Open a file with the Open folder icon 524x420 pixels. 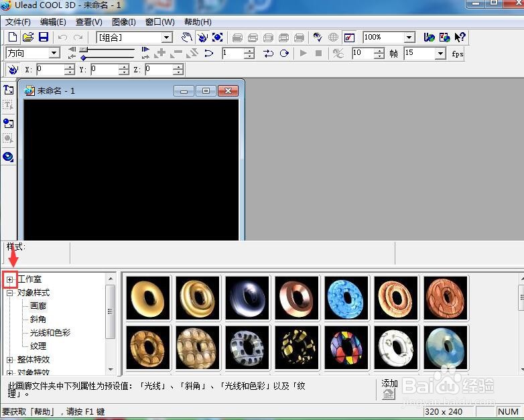28,37
